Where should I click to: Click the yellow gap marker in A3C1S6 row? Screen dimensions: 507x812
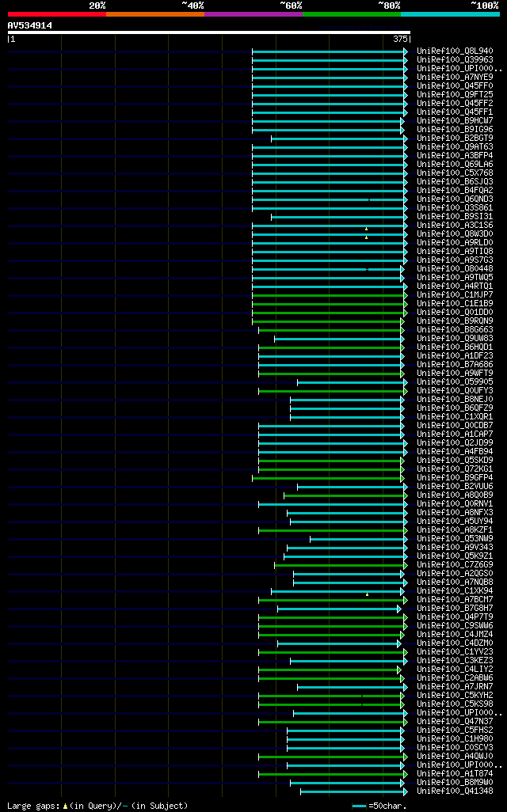point(367,229)
